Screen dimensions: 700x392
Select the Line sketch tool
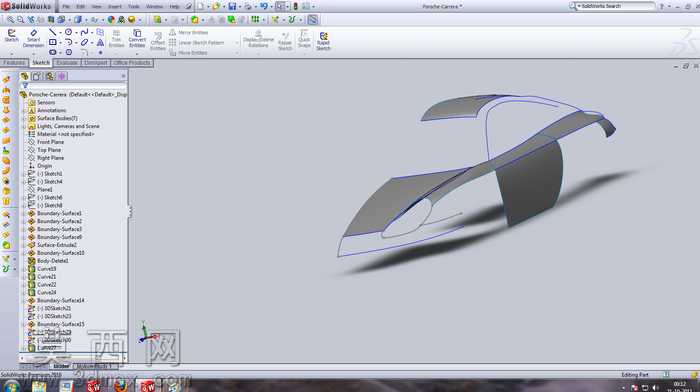pos(53,32)
